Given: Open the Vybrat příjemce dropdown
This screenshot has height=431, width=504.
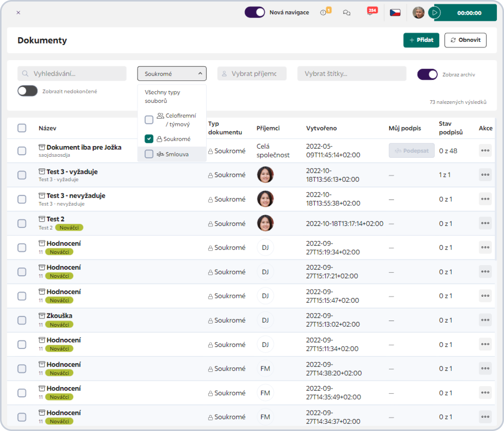Looking at the screenshot, I should click(252, 74).
